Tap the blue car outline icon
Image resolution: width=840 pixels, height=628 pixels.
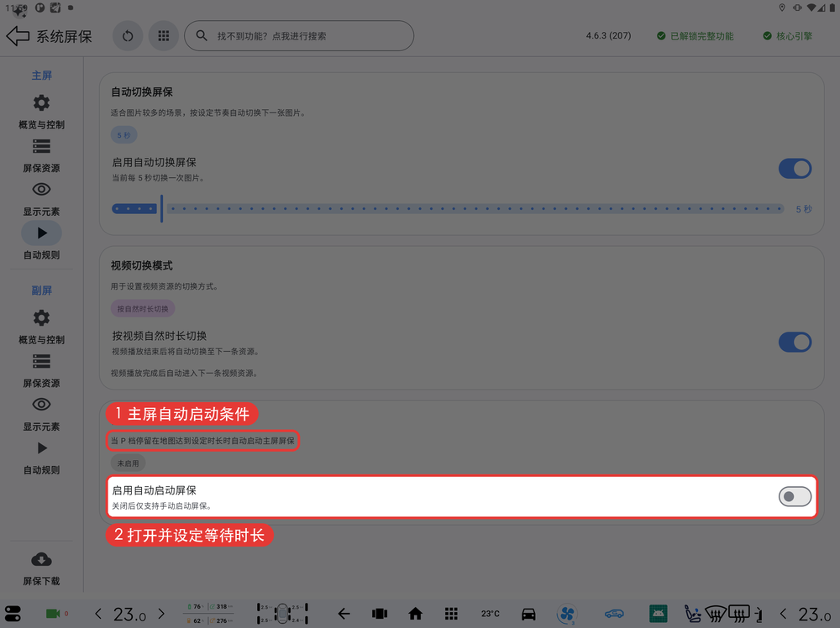pos(615,614)
